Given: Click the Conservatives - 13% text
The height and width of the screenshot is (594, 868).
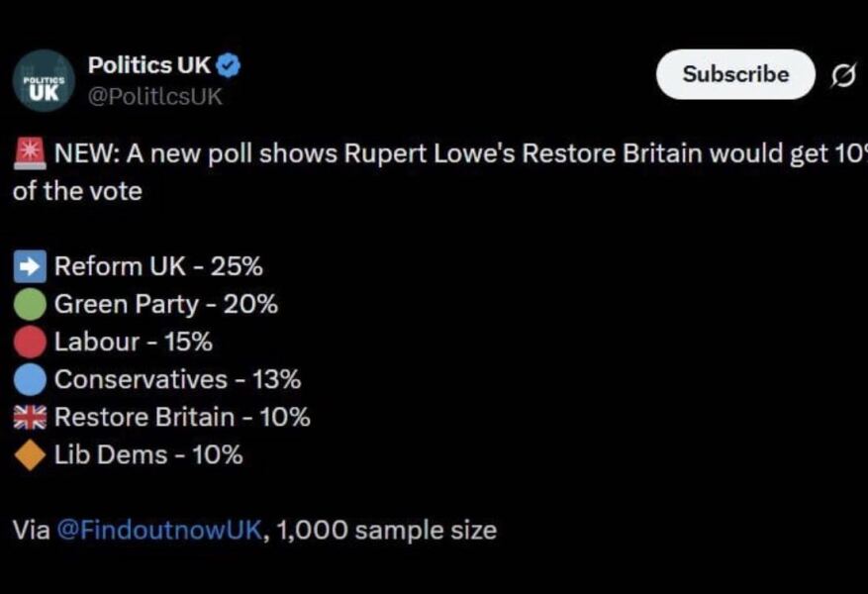Looking at the screenshot, I should pos(177,379).
